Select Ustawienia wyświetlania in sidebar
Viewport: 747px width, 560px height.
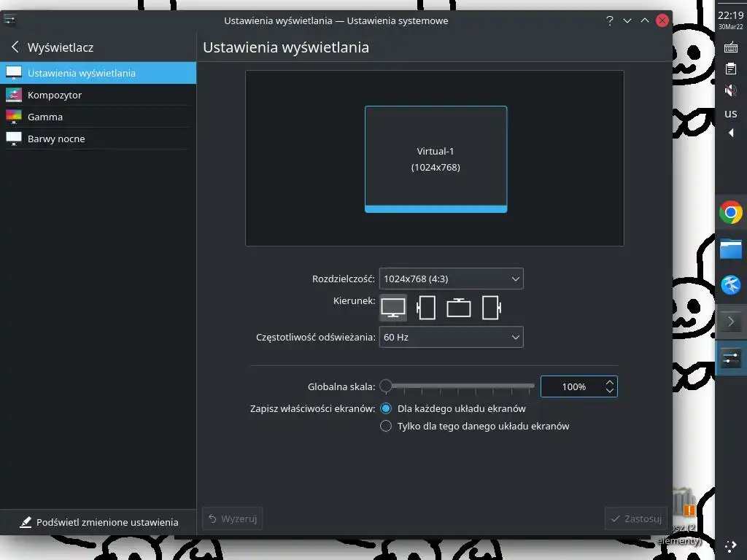click(x=98, y=73)
